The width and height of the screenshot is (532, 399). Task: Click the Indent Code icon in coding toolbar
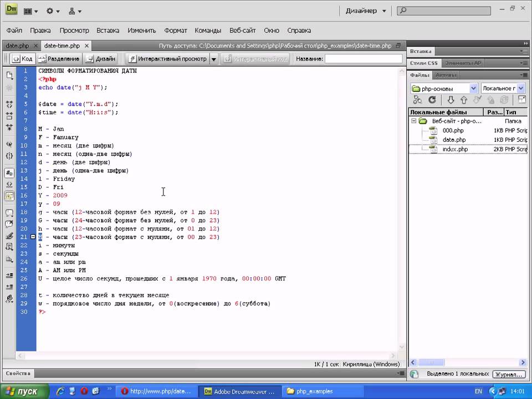click(9, 275)
